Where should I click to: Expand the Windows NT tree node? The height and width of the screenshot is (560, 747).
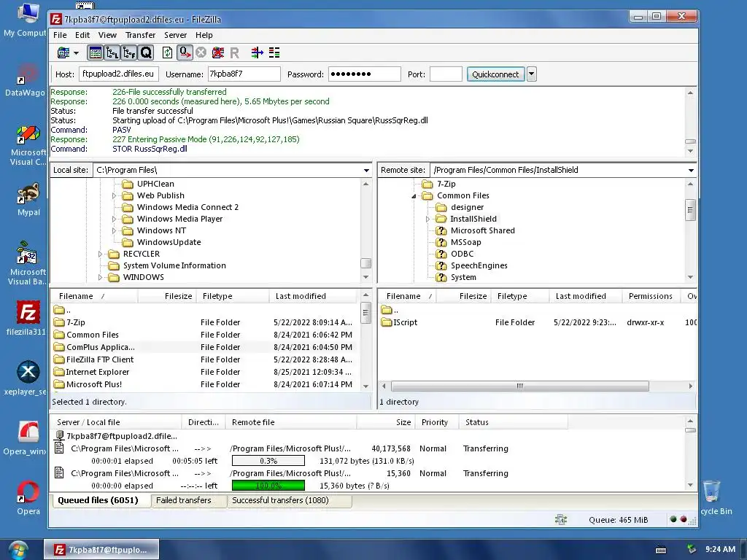(114, 230)
